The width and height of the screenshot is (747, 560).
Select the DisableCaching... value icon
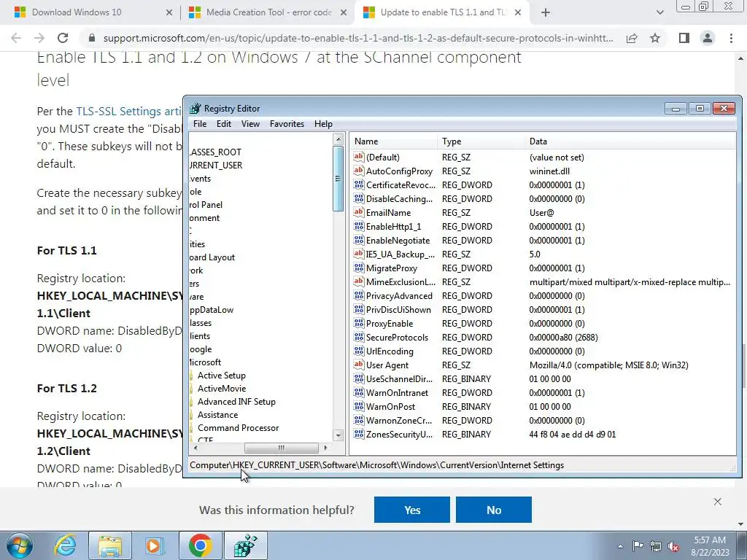click(x=359, y=198)
